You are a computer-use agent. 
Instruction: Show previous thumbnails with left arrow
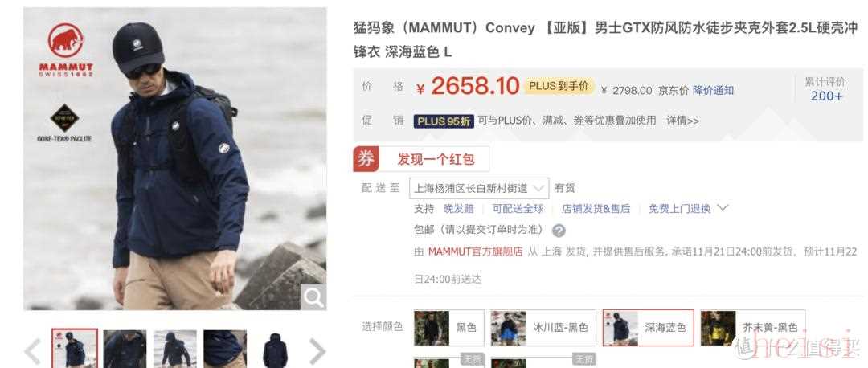coord(33,351)
